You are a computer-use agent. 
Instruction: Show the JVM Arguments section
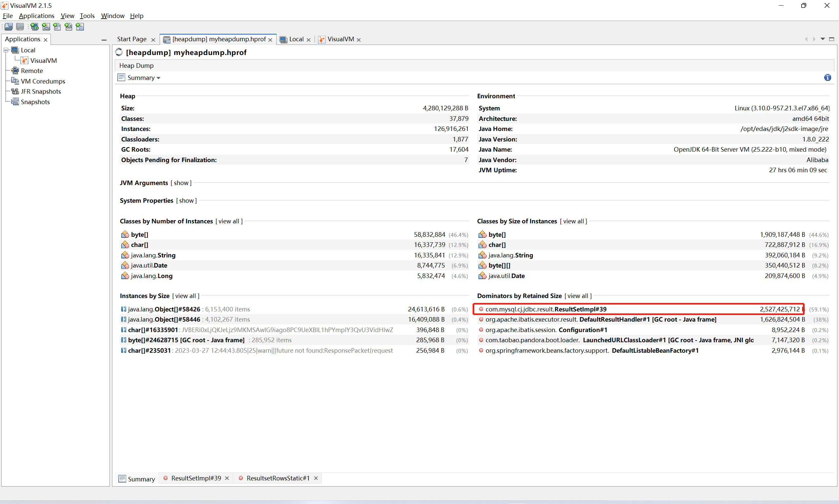[x=181, y=183]
